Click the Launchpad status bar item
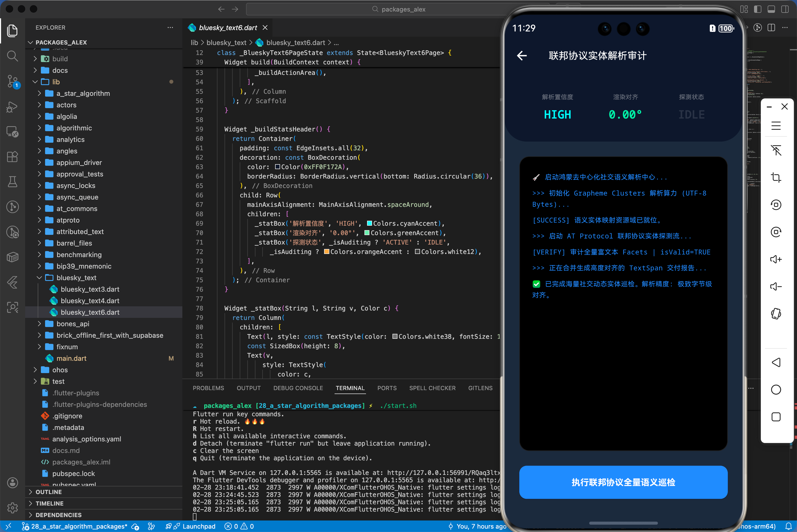 coord(199,526)
